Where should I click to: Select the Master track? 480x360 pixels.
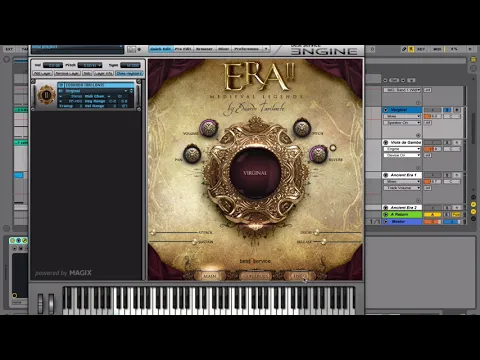(x=402, y=221)
